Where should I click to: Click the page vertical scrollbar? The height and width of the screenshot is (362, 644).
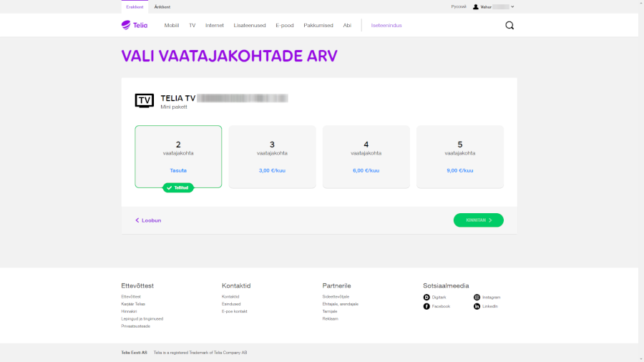[641, 181]
